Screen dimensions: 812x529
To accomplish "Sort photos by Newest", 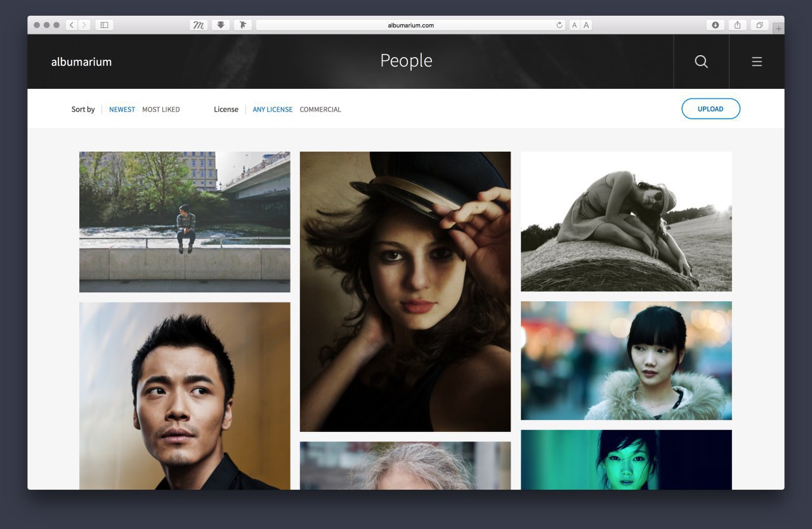I will coord(122,109).
